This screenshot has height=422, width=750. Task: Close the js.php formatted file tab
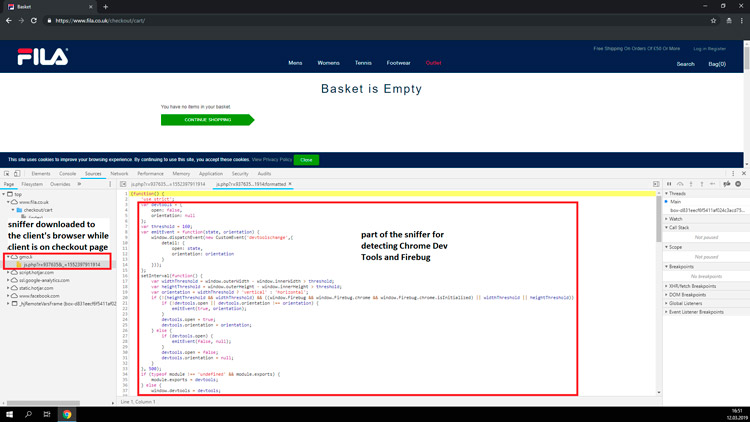pyautogui.click(x=290, y=184)
